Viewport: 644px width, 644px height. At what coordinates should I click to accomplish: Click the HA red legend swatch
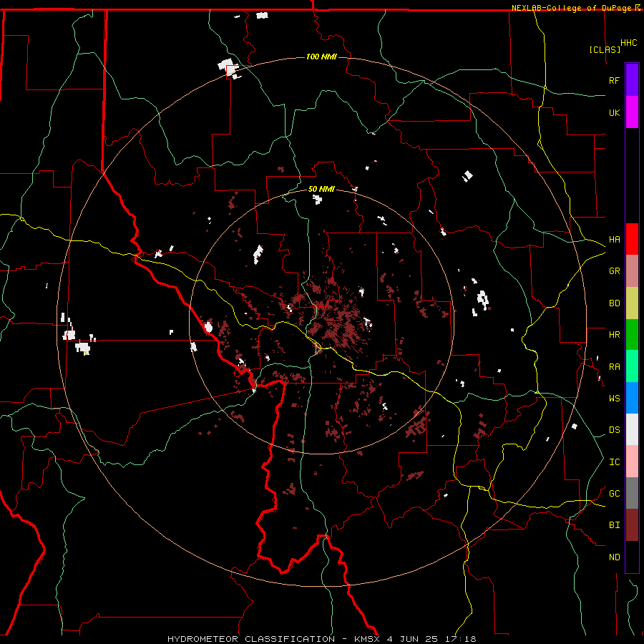coord(632,239)
